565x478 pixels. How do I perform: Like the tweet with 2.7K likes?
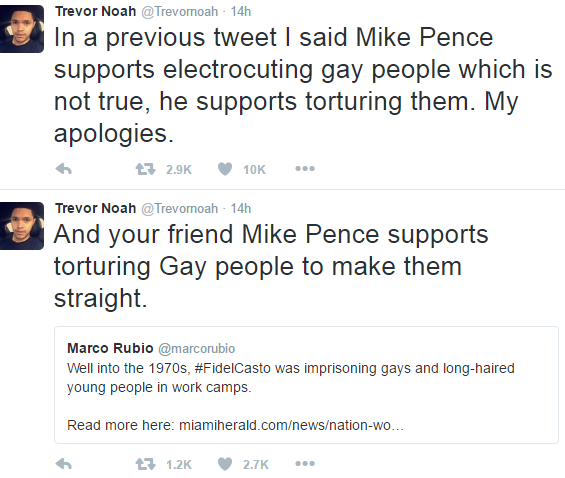click(x=225, y=464)
